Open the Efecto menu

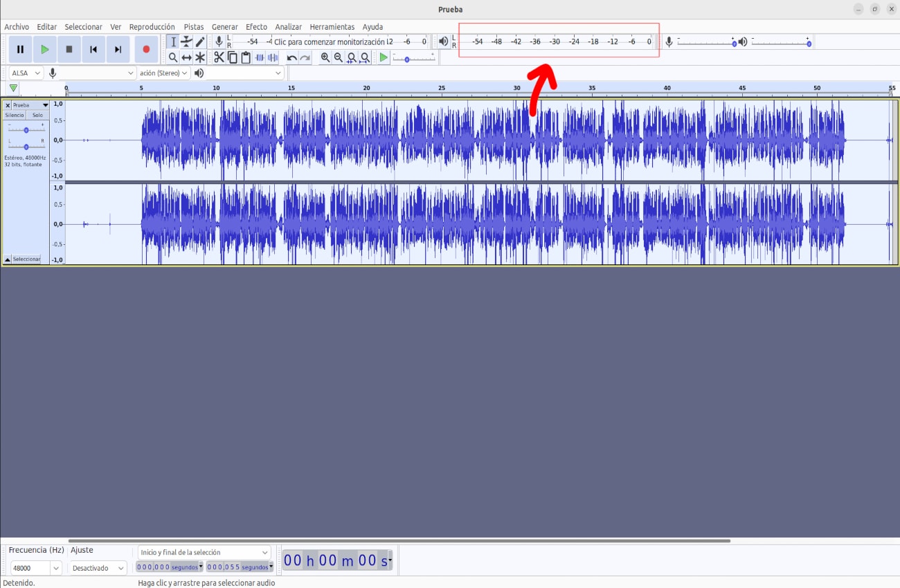256,26
